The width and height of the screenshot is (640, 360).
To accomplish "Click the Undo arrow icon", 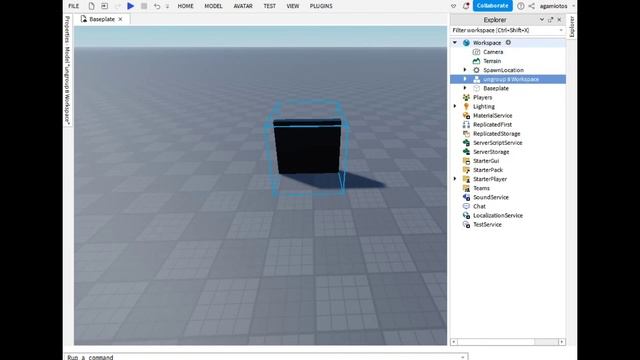I will 157,6.
